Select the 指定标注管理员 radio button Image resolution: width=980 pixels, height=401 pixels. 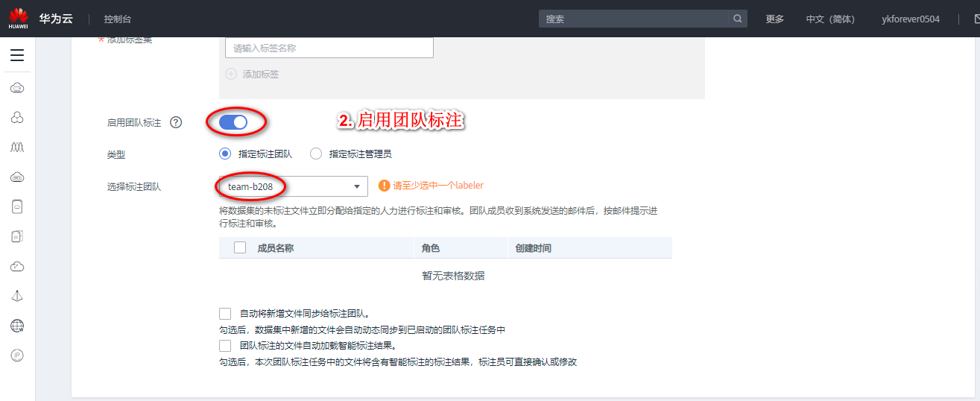(x=316, y=154)
